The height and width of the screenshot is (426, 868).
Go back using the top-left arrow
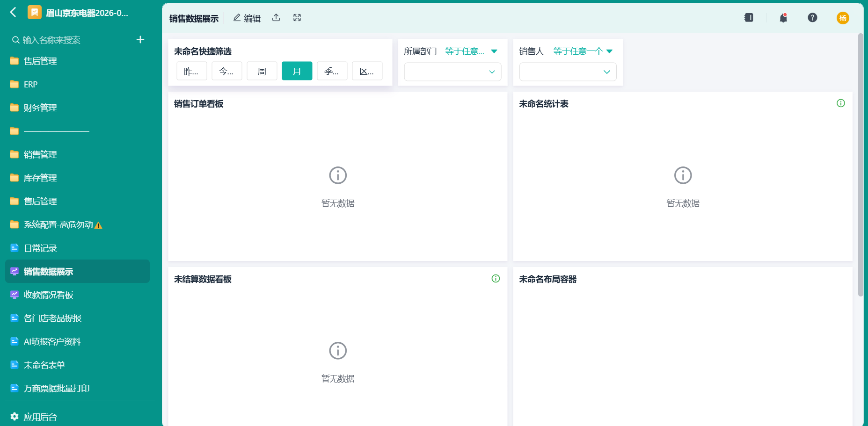[13, 12]
